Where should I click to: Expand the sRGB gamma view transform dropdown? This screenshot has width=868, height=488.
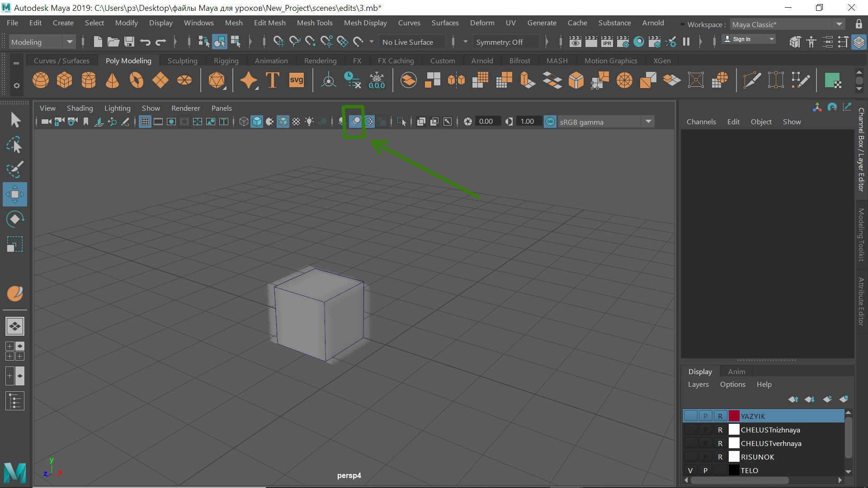648,122
